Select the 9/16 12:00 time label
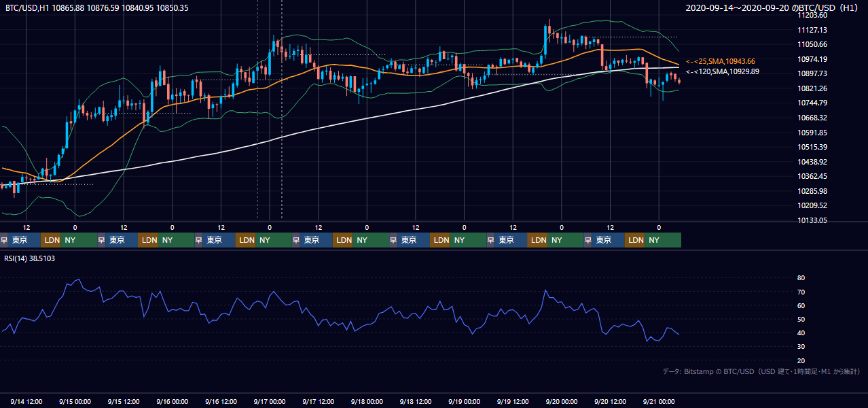This screenshot has width=868, height=408. point(221,401)
